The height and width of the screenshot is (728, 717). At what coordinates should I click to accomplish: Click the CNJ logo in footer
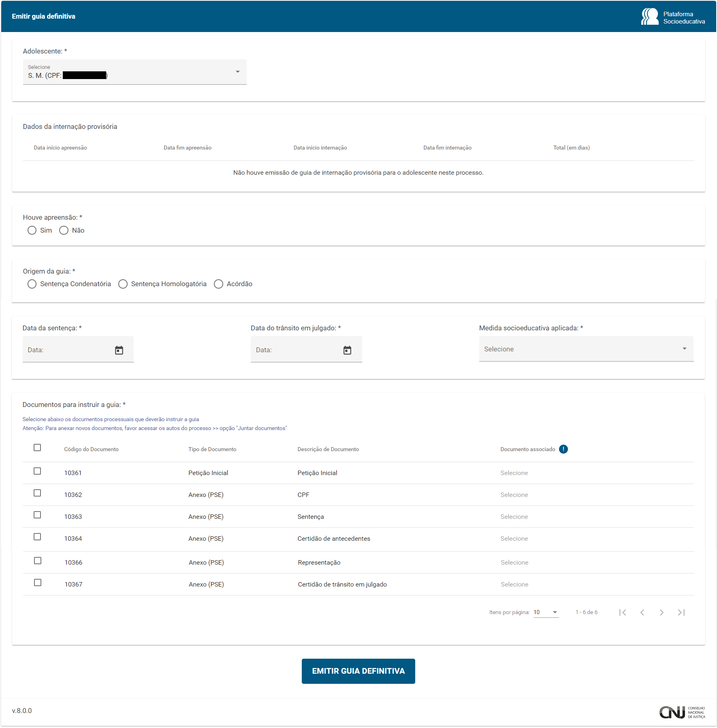coord(682,712)
